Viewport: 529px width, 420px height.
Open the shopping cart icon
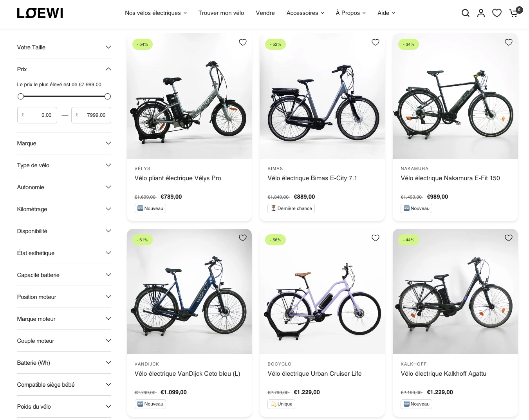[514, 13]
